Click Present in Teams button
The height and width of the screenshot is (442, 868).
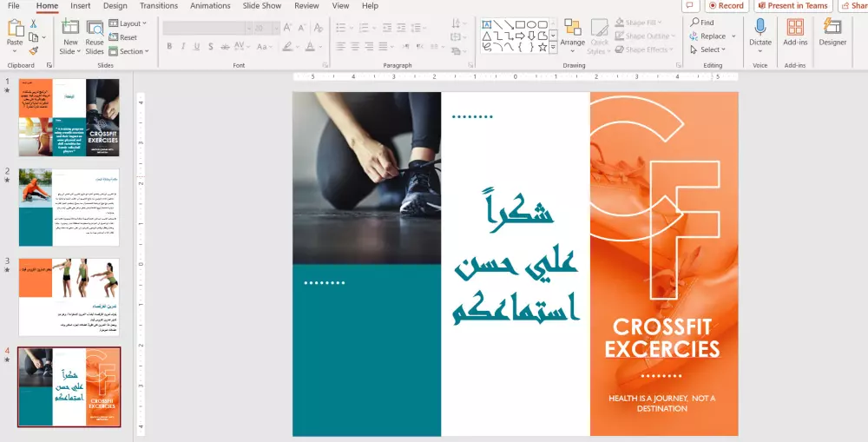(x=792, y=5)
